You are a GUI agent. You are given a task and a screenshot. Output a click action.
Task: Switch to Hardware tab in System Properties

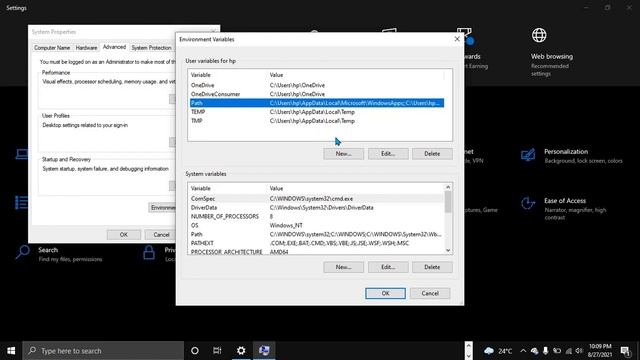coord(87,48)
